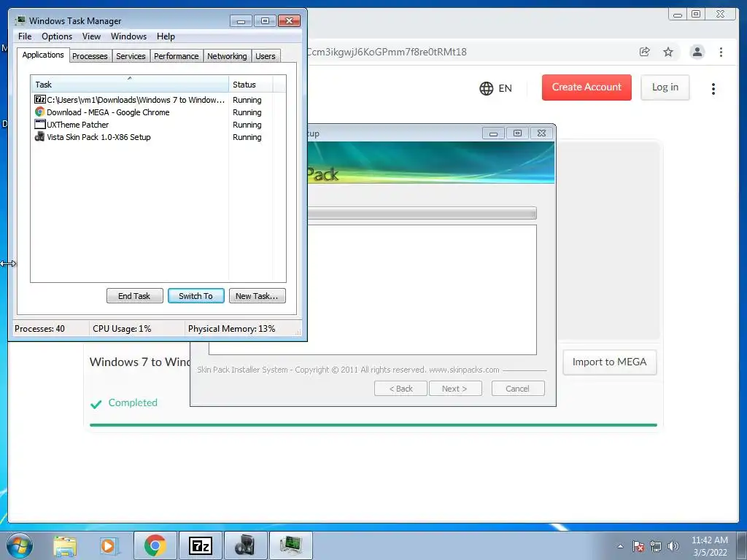
Task: Click Task Manager title bar icon
Action: (20, 20)
